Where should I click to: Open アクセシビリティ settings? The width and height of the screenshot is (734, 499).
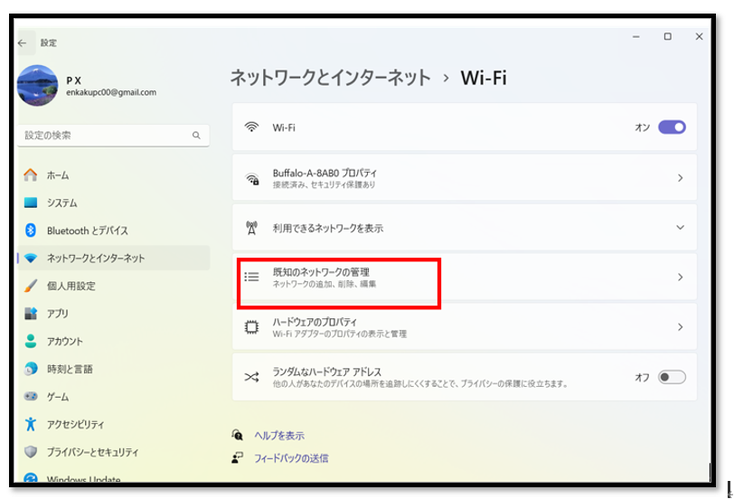[113, 424]
